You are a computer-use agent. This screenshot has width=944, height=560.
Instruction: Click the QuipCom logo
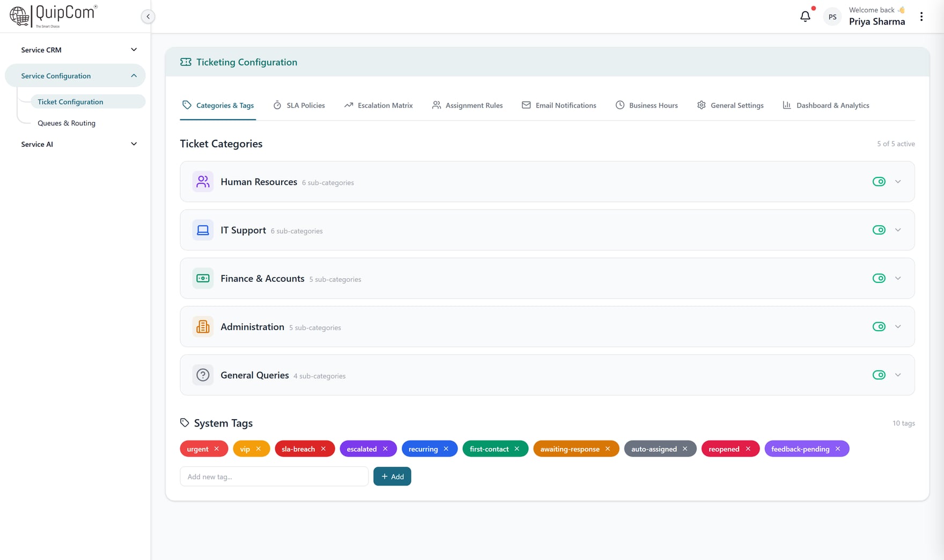click(54, 16)
